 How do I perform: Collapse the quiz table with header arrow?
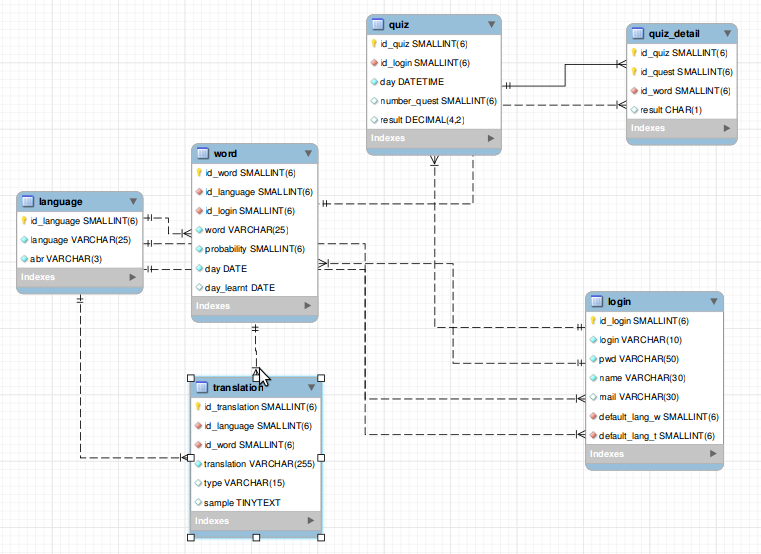click(x=490, y=25)
